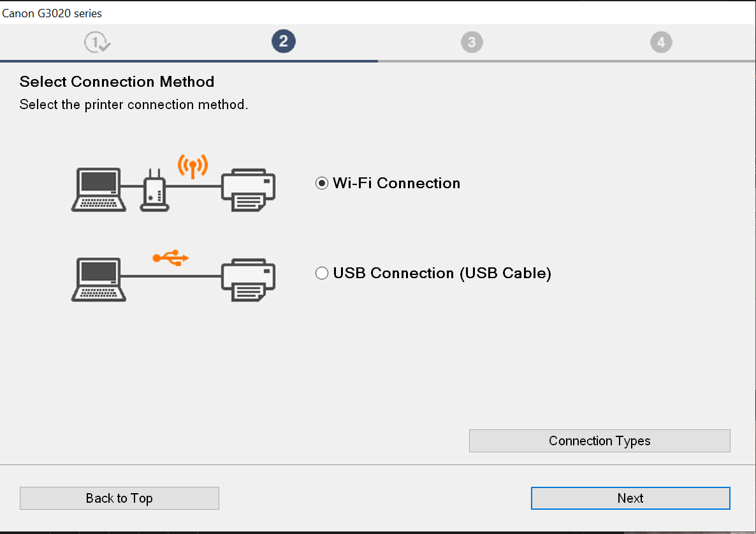This screenshot has width=756, height=534.
Task: Click the "USB Connection (USB Cable)" label text
Action: pyautogui.click(x=442, y=273)
